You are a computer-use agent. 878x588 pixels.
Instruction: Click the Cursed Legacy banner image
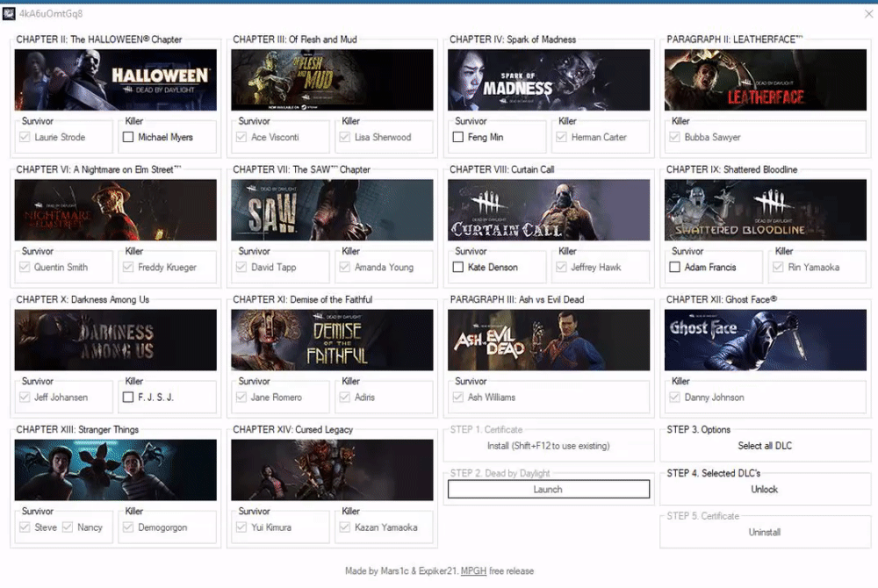tap(332, 470)
